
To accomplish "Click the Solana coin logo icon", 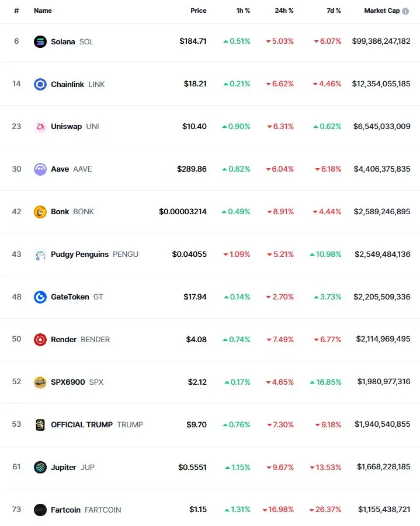I will click(40, 41).
